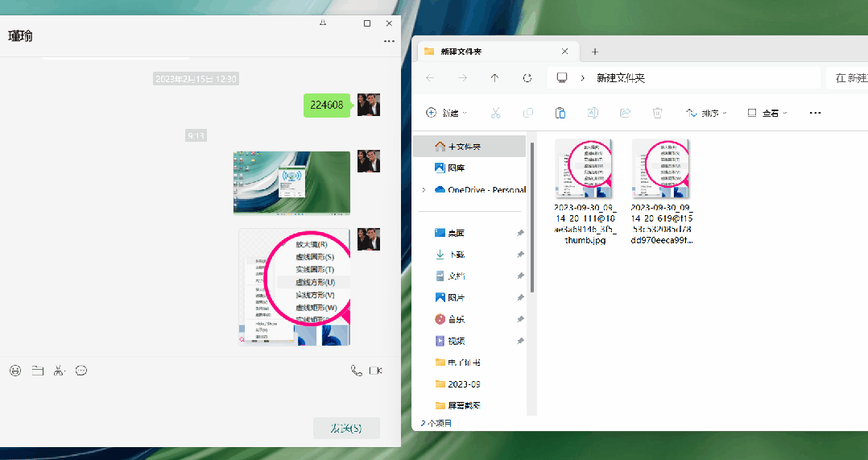This screenshot has width=868, height=460.
Task: Click the Copy icon in Explorer toolbar
Action: (528, 113)
